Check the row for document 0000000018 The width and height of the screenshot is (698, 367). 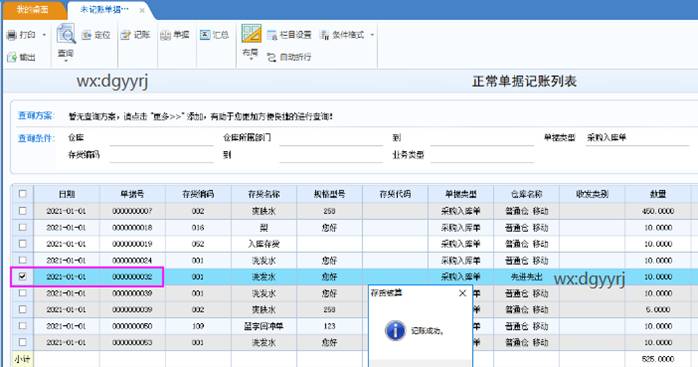(x=23, y=227)
